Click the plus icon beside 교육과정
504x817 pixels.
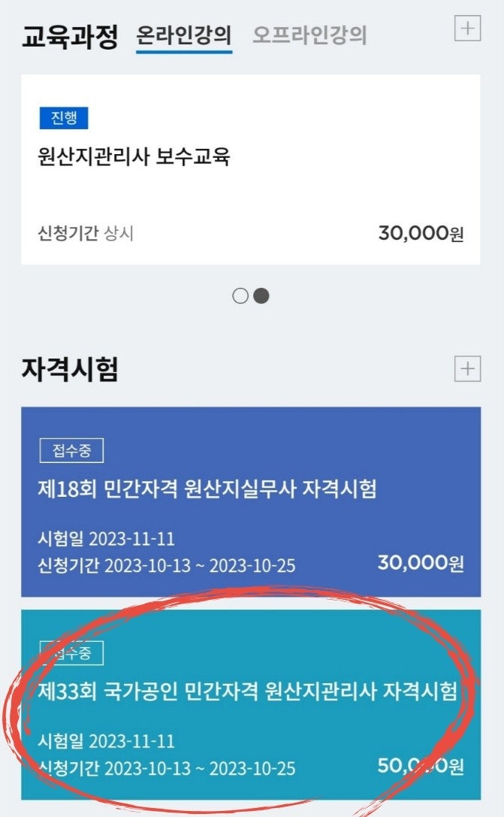(468, 29)
